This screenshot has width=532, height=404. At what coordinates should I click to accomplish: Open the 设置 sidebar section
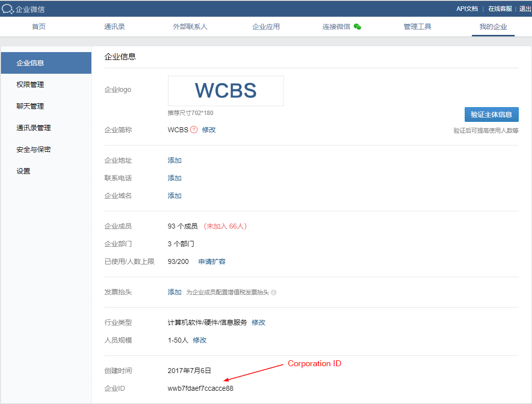23,171
